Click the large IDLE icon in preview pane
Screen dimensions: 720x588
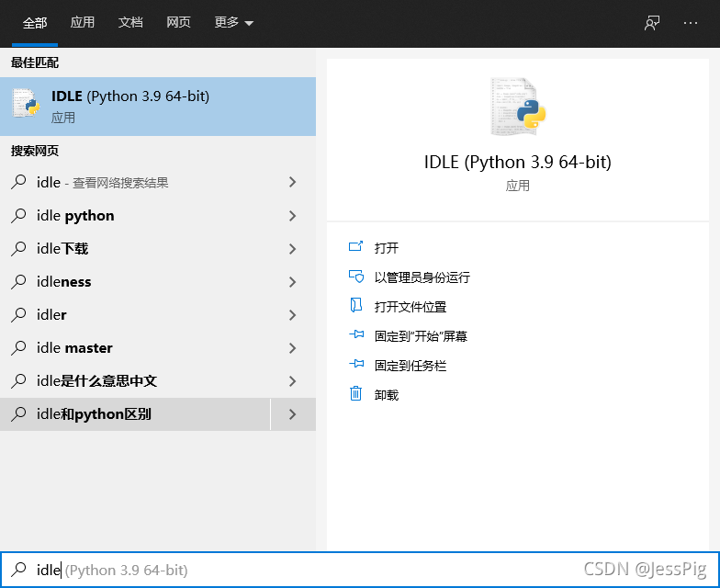point(518,107)
